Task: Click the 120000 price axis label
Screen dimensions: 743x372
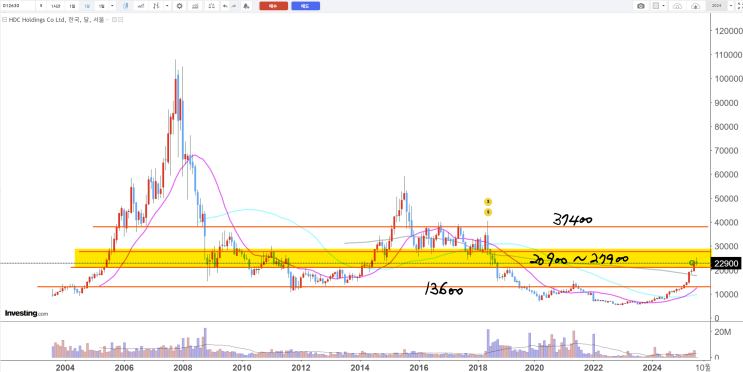Action: coord(727,30)
